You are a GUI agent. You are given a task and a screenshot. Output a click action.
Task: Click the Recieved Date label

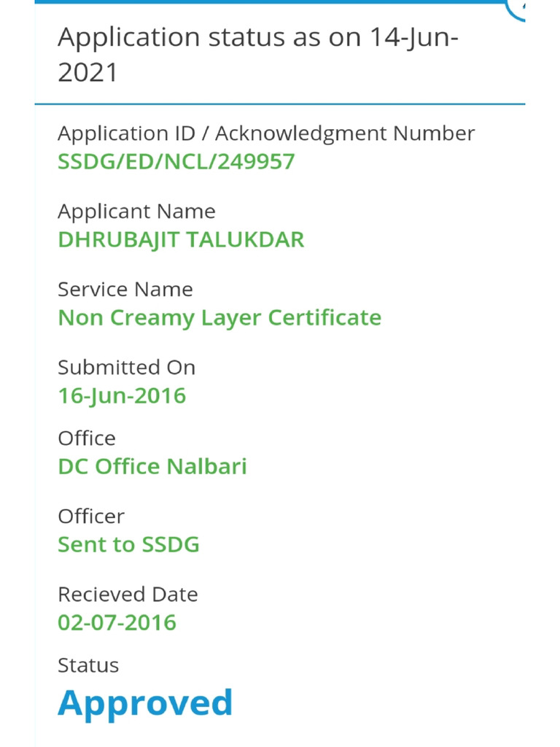[128, 595]
